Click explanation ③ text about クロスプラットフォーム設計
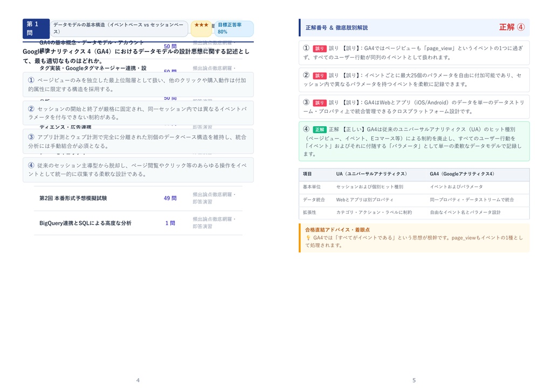This screenshot has height=392, width=552. pos(413,107)
